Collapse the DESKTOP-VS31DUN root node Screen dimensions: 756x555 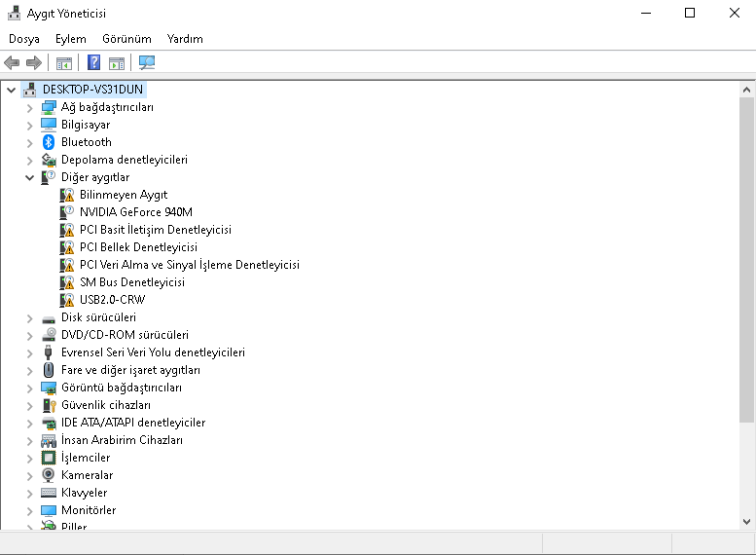click(x=11, y=90)
